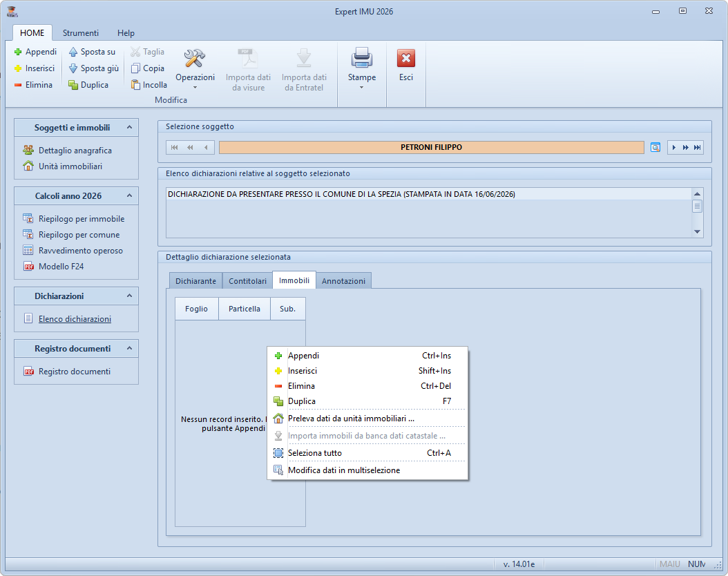Click the Sposta su arrow icon
The height and width of the screenshot is (576, 728).
73,52
